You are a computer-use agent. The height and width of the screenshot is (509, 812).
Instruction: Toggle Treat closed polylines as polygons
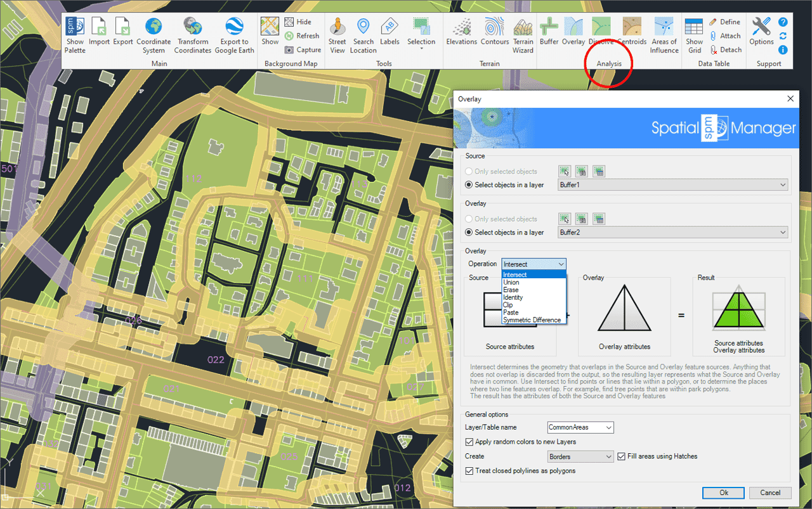469,471
